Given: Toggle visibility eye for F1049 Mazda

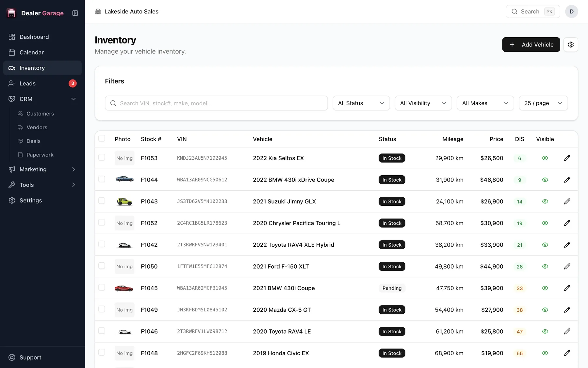Looking at the screenshot, I should pyautogui.click(x=545, y=310).
